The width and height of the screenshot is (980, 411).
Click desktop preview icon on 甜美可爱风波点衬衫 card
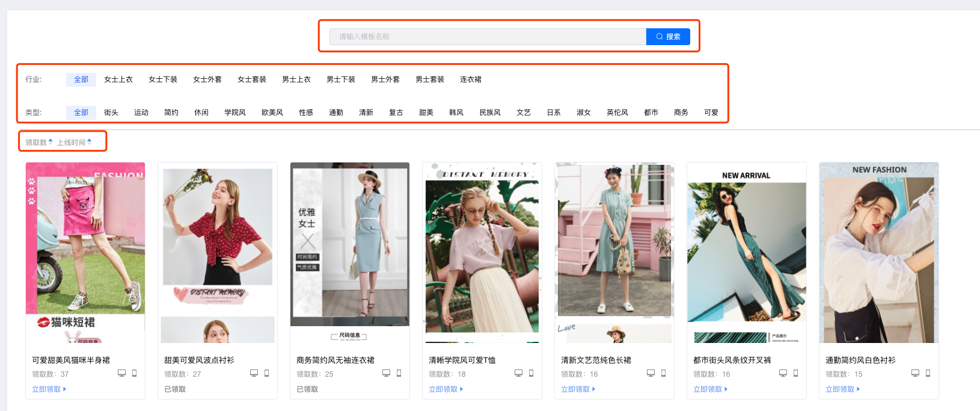pyautogui.click(x=254, y=373)
